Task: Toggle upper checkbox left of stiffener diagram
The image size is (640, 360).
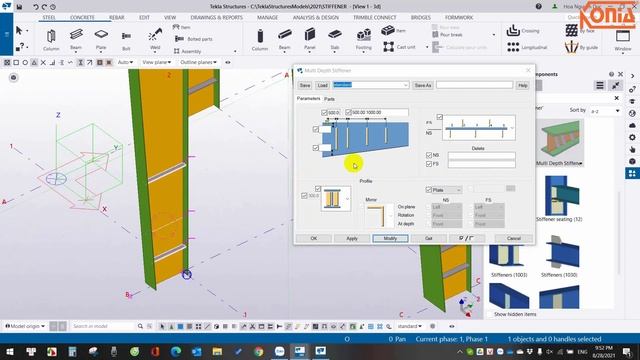Action: pos(316,129)
